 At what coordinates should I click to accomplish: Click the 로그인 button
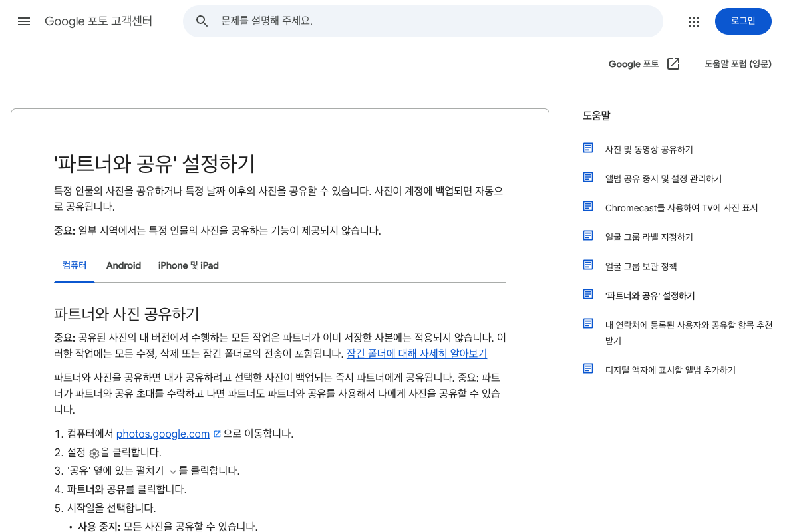tap(743, 21)
